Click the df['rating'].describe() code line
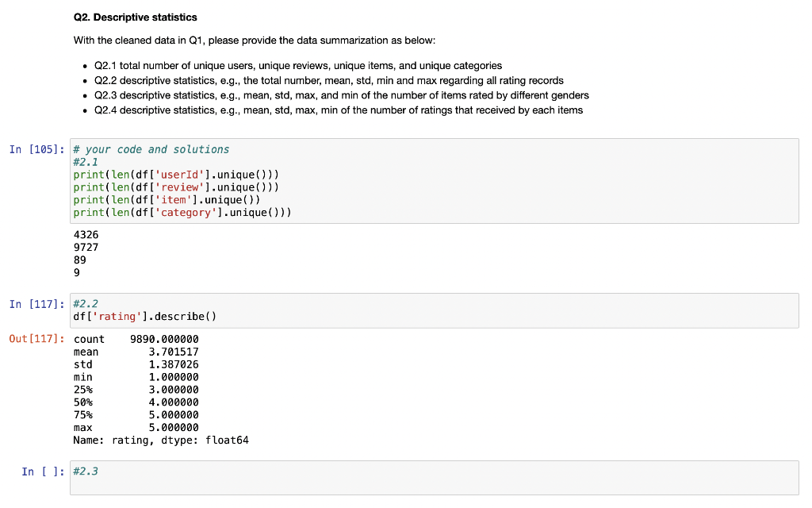 pyautogui.click(x=144, y=316)
